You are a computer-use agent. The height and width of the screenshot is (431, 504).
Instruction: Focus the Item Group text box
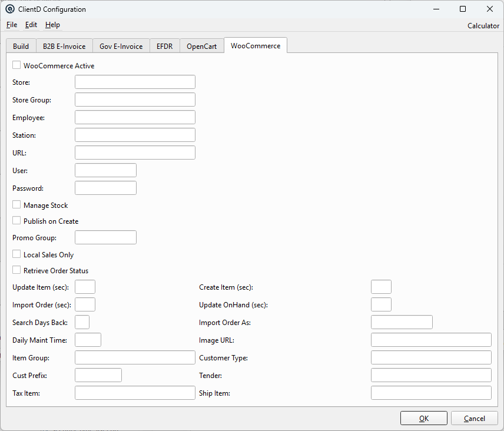(135, 358)
